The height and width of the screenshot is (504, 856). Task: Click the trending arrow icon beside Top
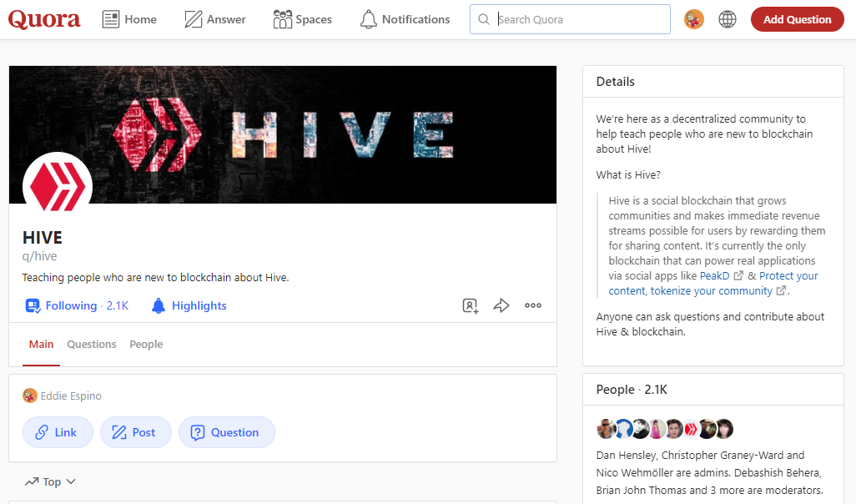click(x=32, y=481)
